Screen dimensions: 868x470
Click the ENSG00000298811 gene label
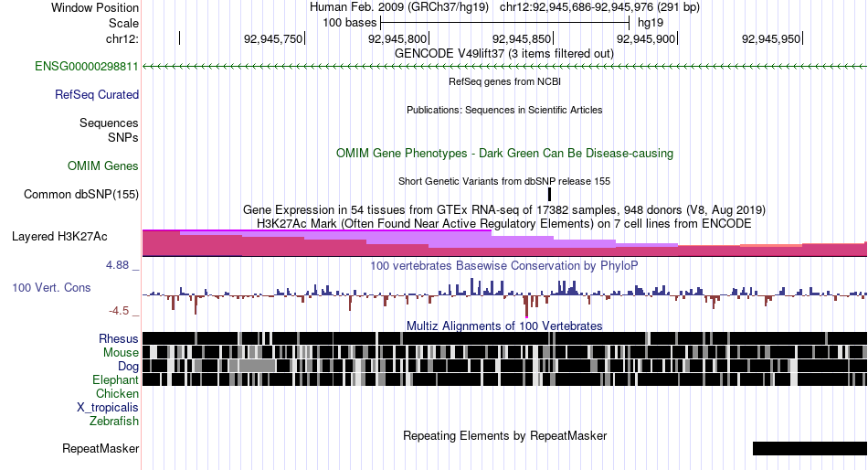point(87,67)
